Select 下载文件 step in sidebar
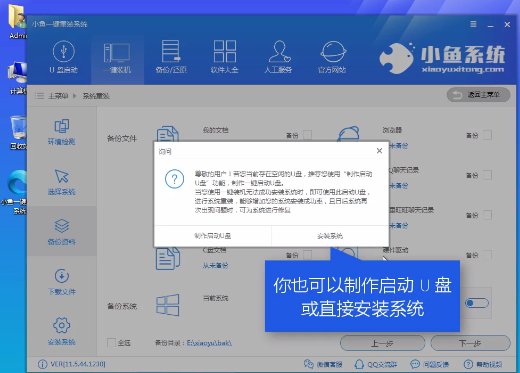Screen dimensions: 520x373 62,282
